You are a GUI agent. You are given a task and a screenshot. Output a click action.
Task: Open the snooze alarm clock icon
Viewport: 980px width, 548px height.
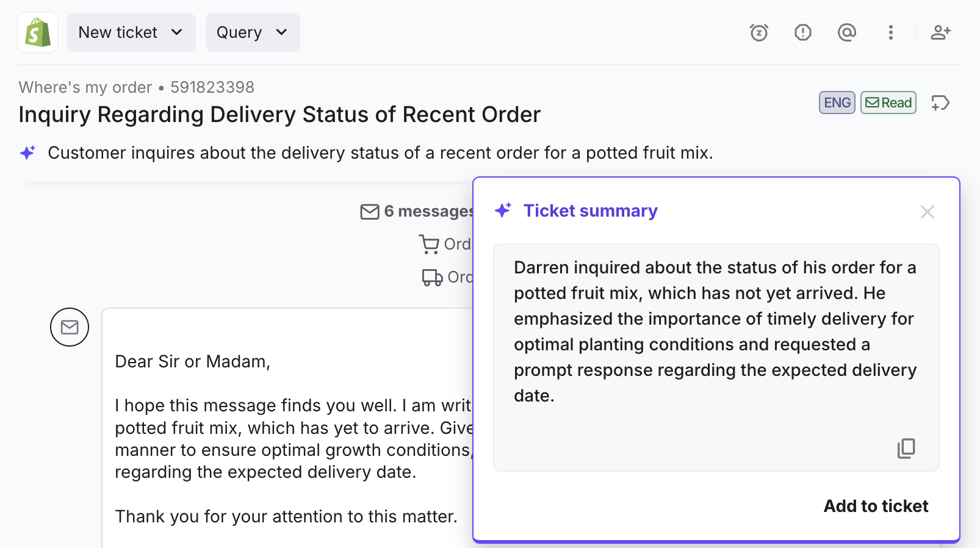(759, 32)
